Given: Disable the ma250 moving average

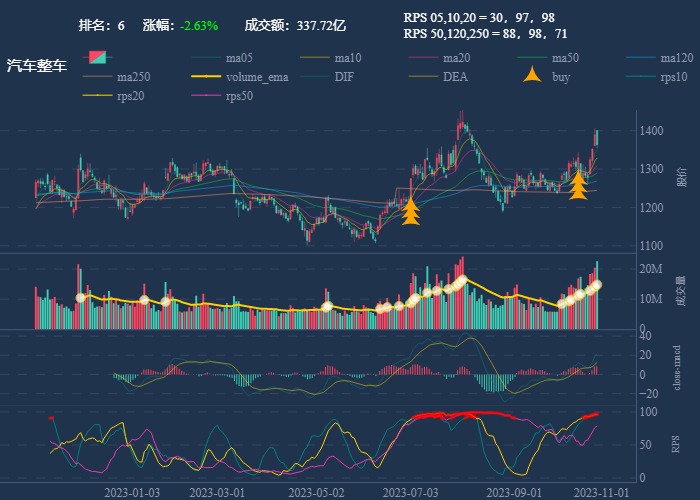Looking at the screenshot, I should point(97,77).
